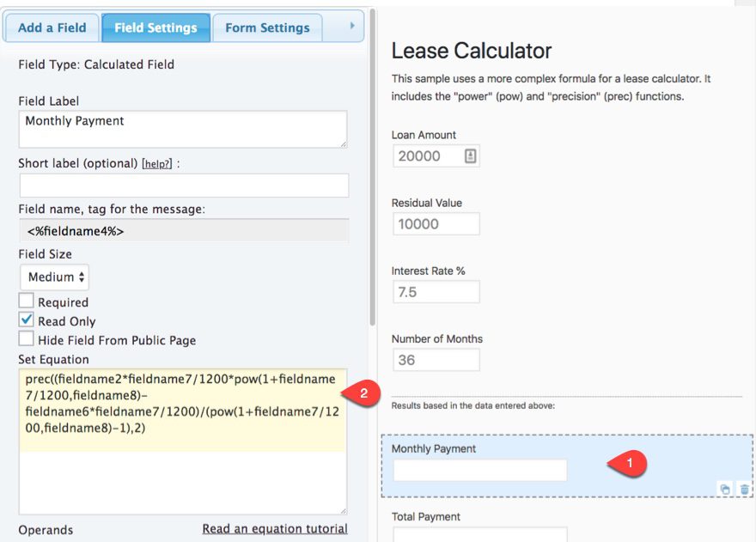Change Field Size from Medium
The height and width of the screenshot is (542, 756).
(x=54, y=277)
